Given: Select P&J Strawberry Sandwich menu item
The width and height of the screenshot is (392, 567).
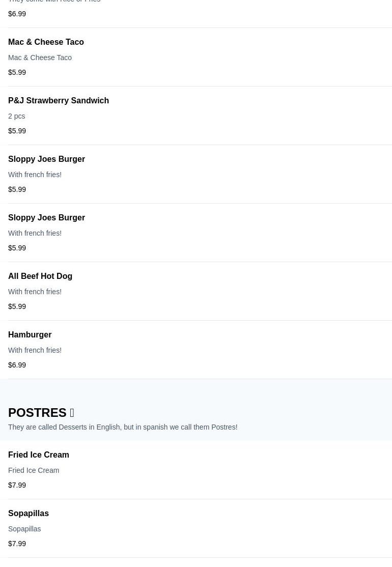Looking at the screenshot, I should click(59, 101).
